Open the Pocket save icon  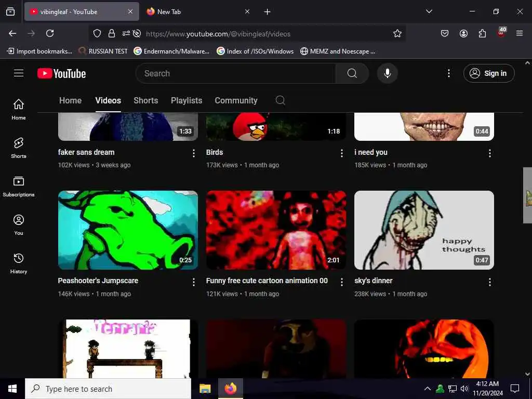coord(445,33)
